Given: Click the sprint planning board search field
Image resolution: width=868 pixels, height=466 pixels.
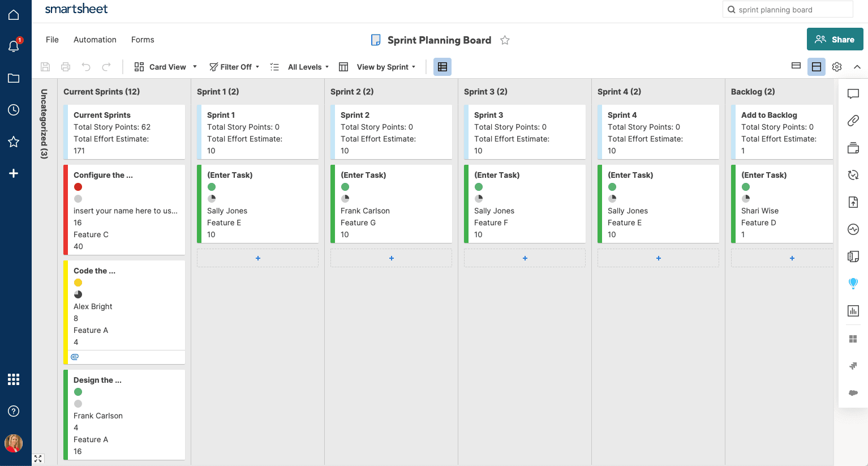Looking at the screenshot, I should [788, 9].
